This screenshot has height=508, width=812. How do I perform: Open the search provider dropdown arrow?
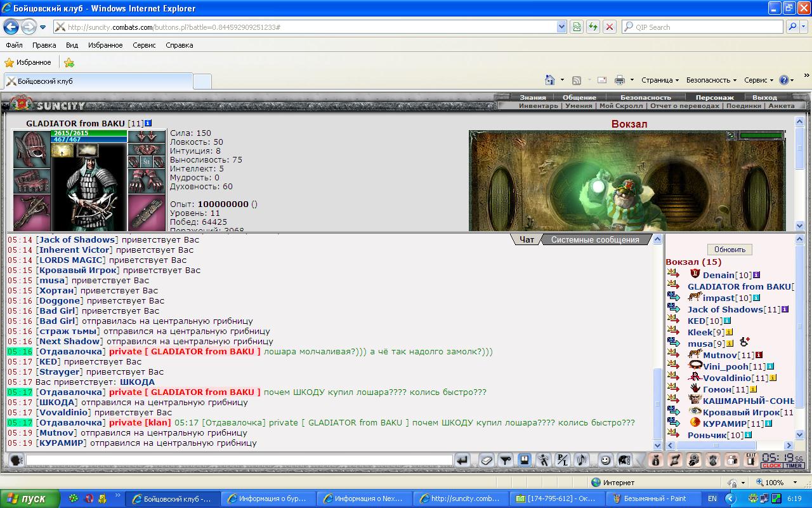pos(804,27)
